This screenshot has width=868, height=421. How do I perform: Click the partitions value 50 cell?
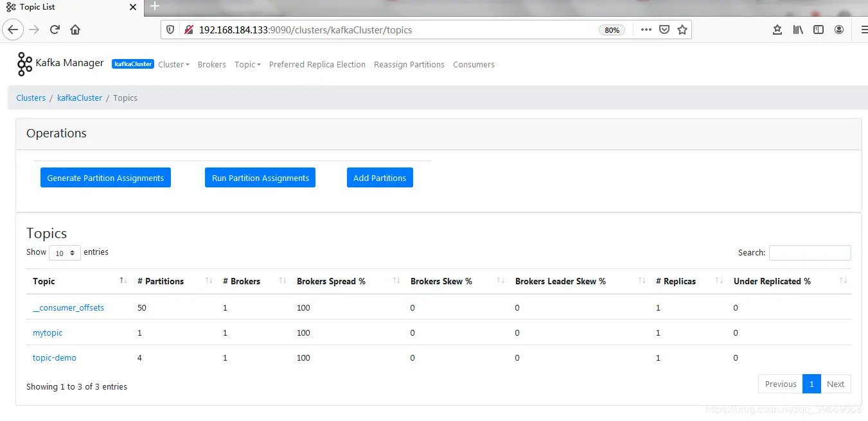click(x=142, y=307)
